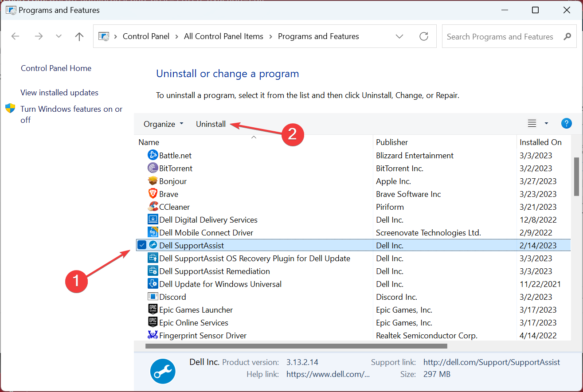The width and height of the screenshot is (583, 392).
Task: Click the install date 12/8/2022
Action: point(538,220)
